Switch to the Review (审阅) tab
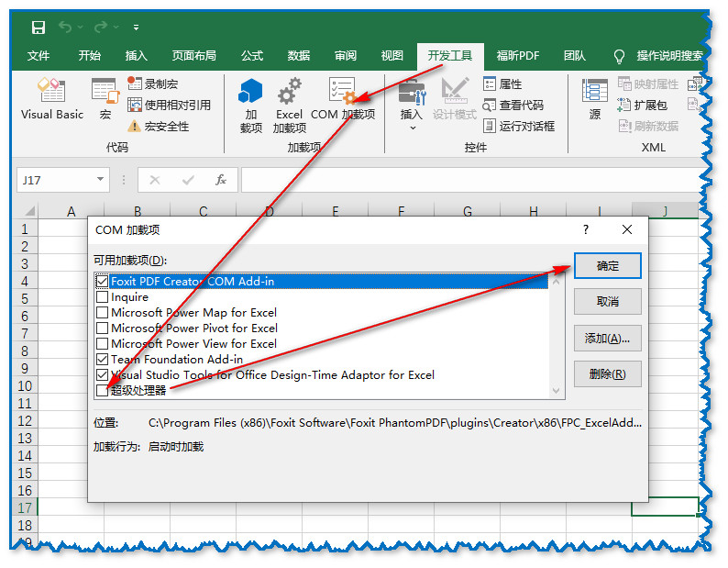 346,56
